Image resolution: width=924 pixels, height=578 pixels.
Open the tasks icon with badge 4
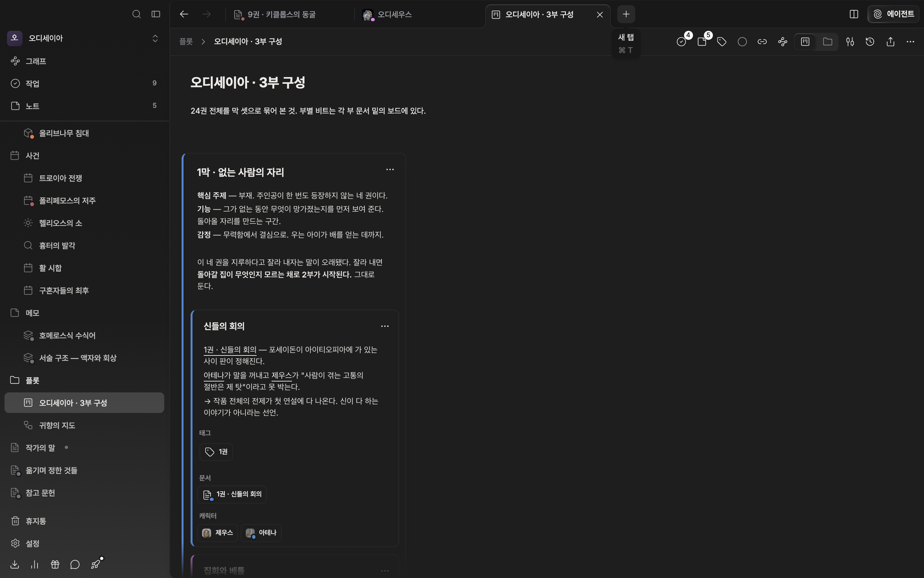coord(681,42)
